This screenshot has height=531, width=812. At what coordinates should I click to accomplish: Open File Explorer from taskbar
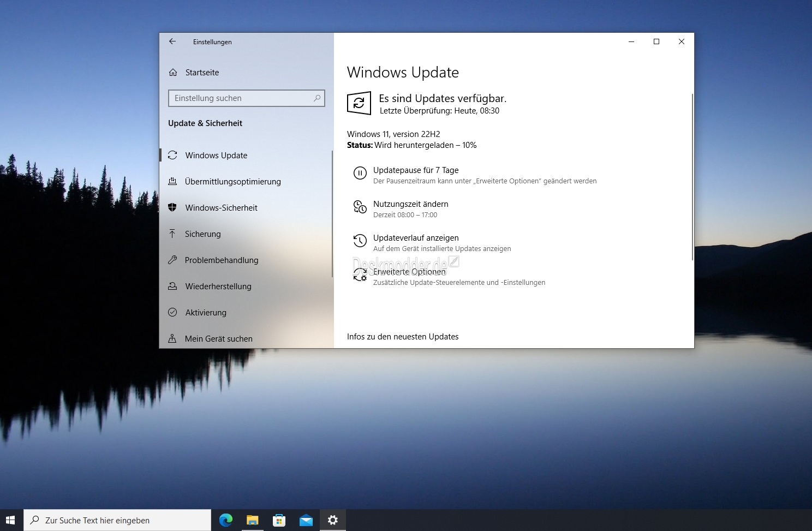point(253,520)
